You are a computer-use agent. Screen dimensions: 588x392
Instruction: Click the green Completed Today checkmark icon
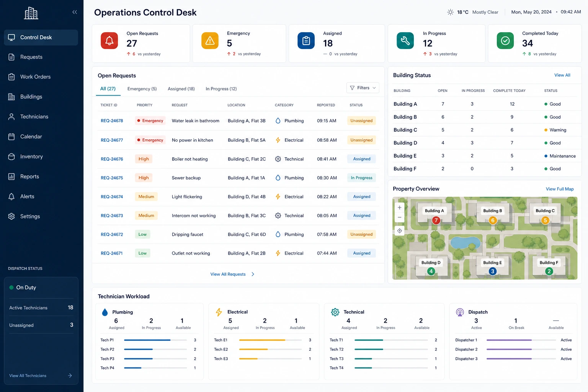(505, 41)
